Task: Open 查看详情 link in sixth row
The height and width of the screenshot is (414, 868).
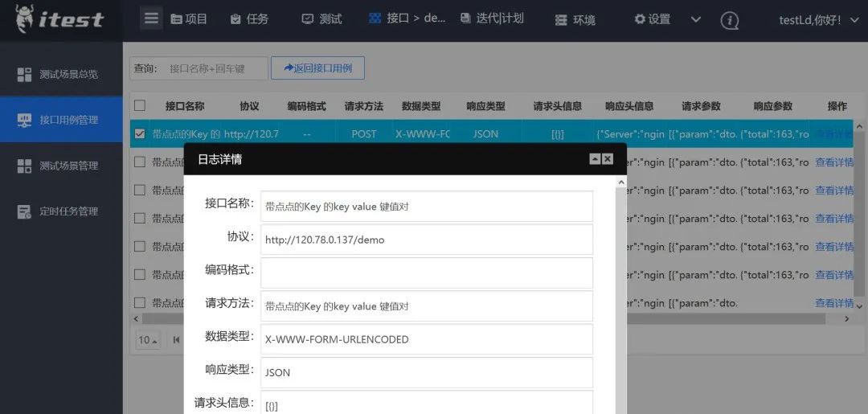Action: click(834, 274)
